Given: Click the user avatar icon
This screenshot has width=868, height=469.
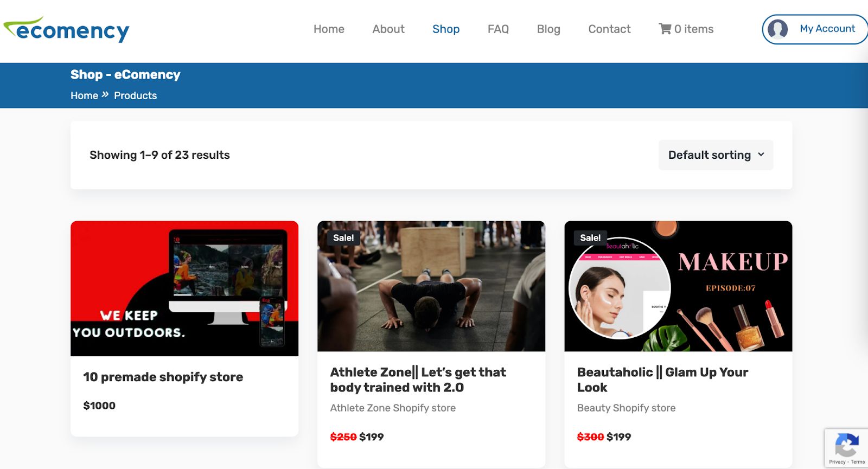Looking at the screenshot, I should (777, 29).
